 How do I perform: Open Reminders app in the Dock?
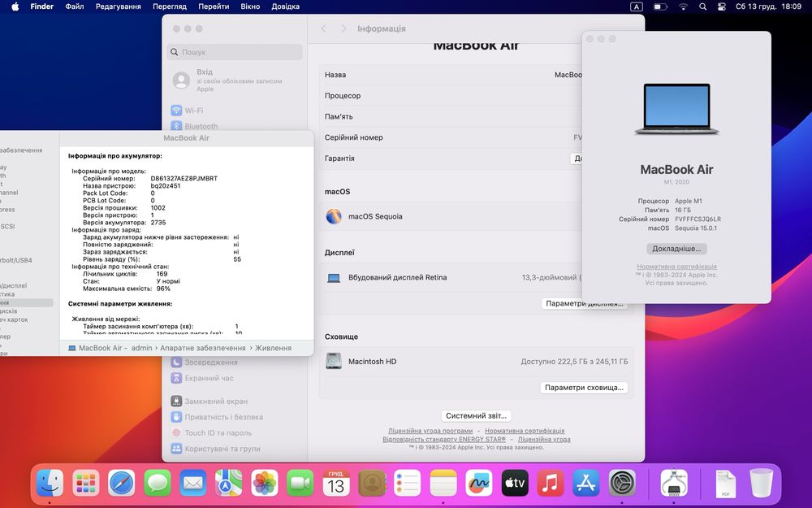point(407,483)
